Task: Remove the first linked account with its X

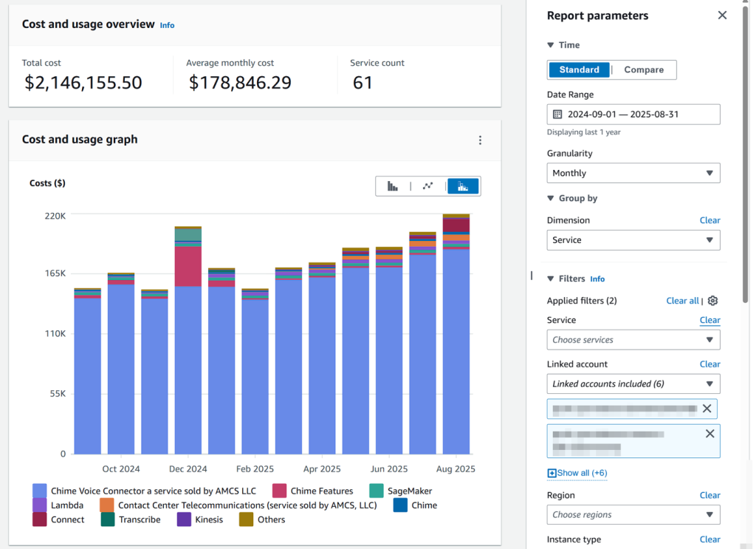Action: (x=707, y=408)
